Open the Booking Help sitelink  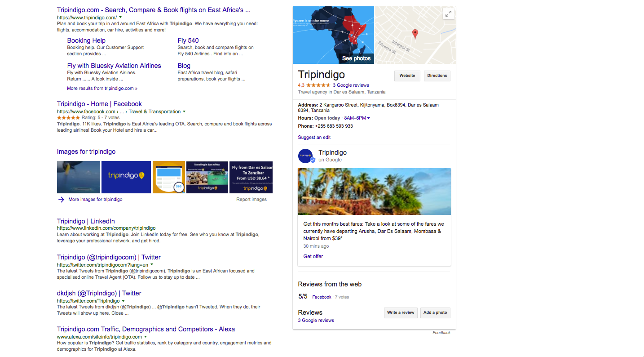pos(86,40)
